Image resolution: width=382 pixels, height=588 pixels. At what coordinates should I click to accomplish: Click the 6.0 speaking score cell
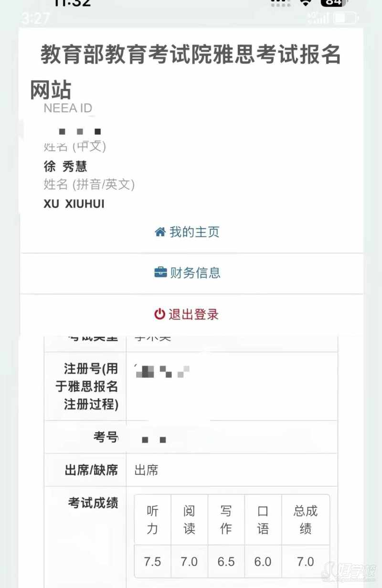[x=263, y=561]
